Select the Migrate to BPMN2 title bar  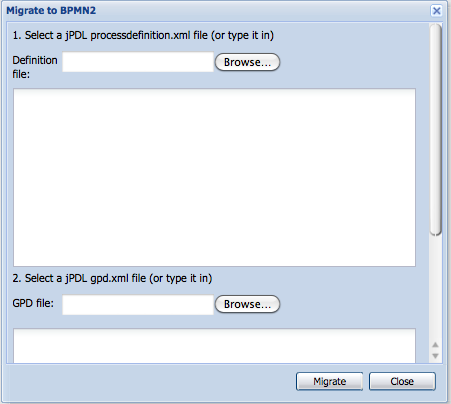coord(217,11)
